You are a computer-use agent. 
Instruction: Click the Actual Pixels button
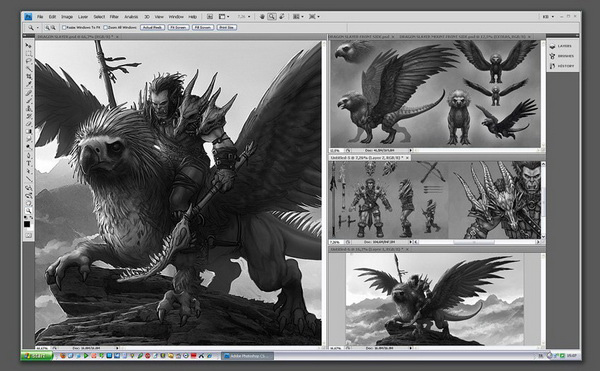coord(153,27)
